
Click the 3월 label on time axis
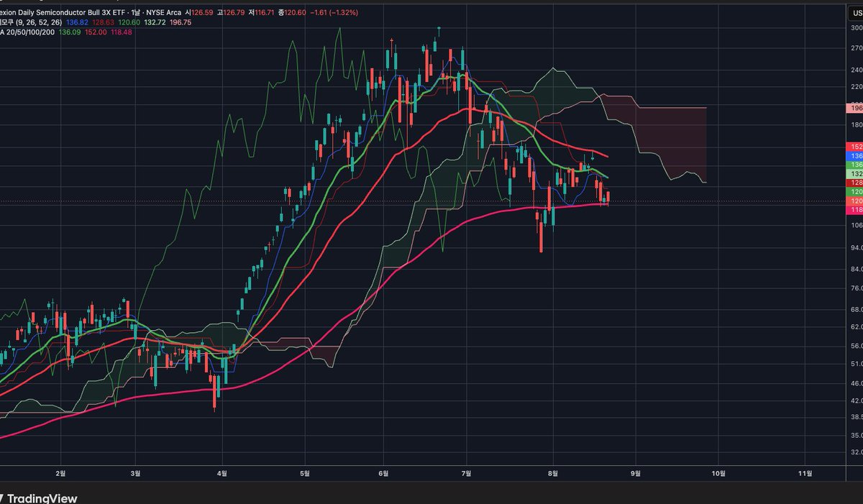[136, 473]
